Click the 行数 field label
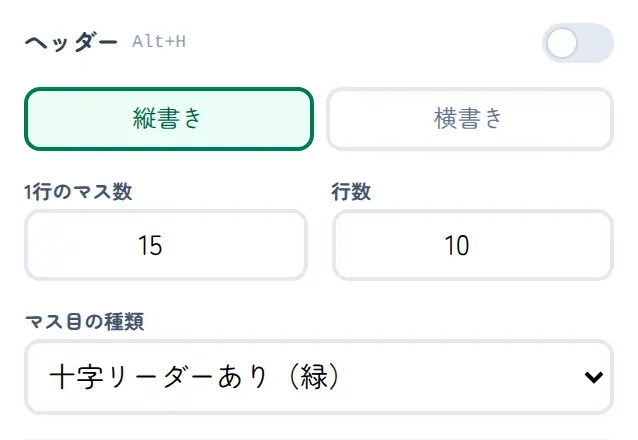This screenshot has height=440, width=638. 351,192
